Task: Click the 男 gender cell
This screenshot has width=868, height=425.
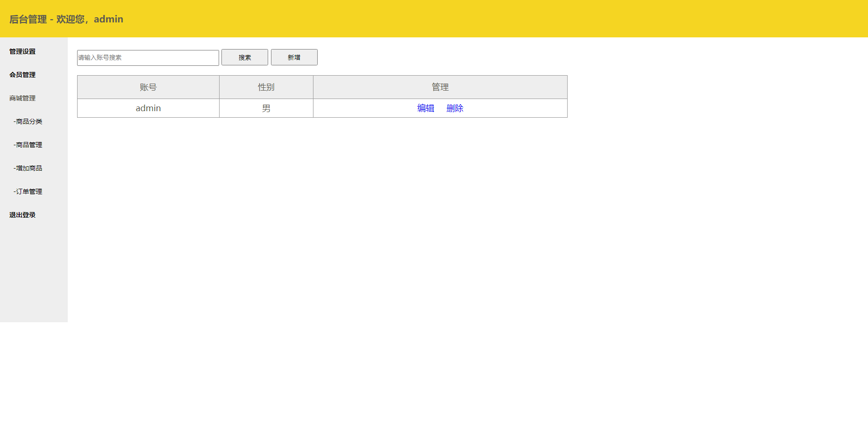Action: [266, 108]
